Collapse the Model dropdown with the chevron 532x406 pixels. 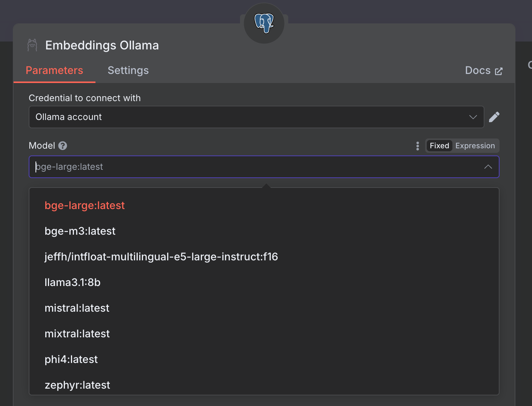[488, 167]
